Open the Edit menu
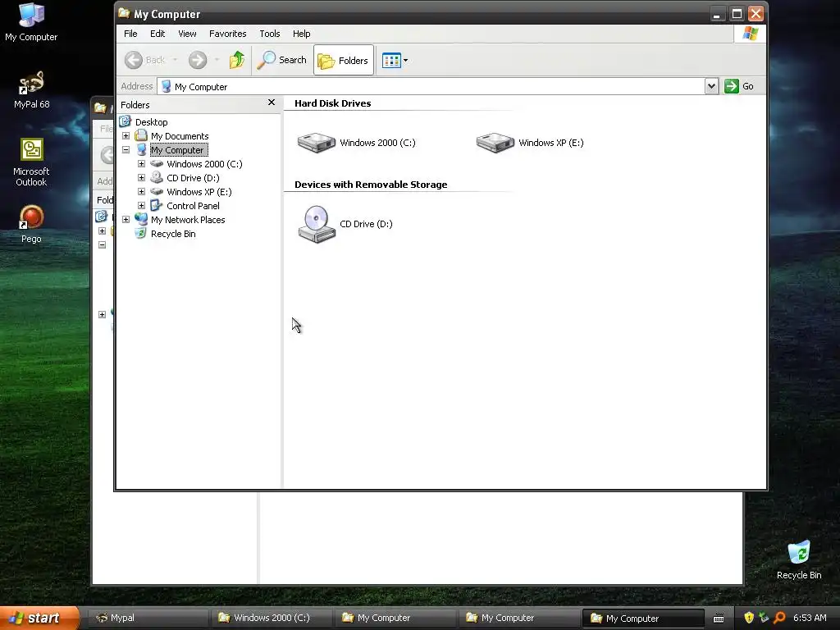840x630 pixels. tap(157, 34)
